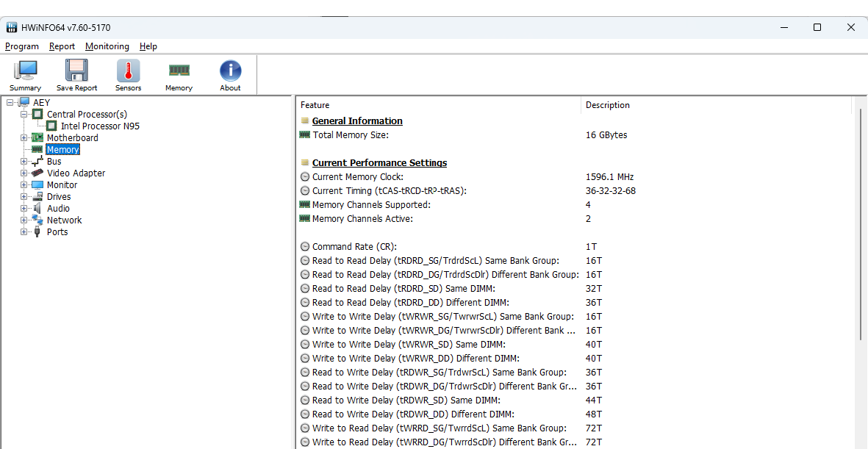This screenshot has width=868, height=449.
Task: Expand the Monitor tree node
Action: [24, 185]
